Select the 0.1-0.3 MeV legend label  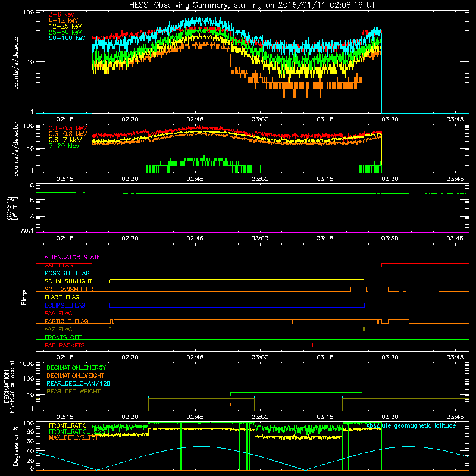coord(68,128)
